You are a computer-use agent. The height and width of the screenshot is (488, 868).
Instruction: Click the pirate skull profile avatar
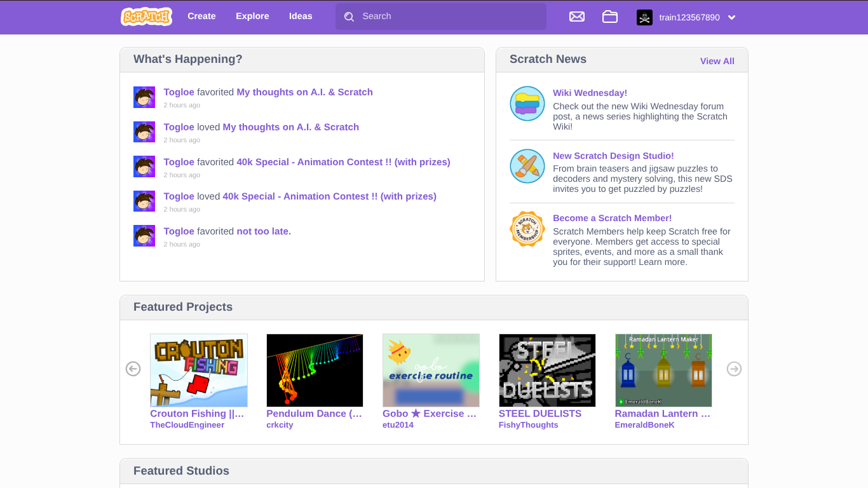[644, 17]
